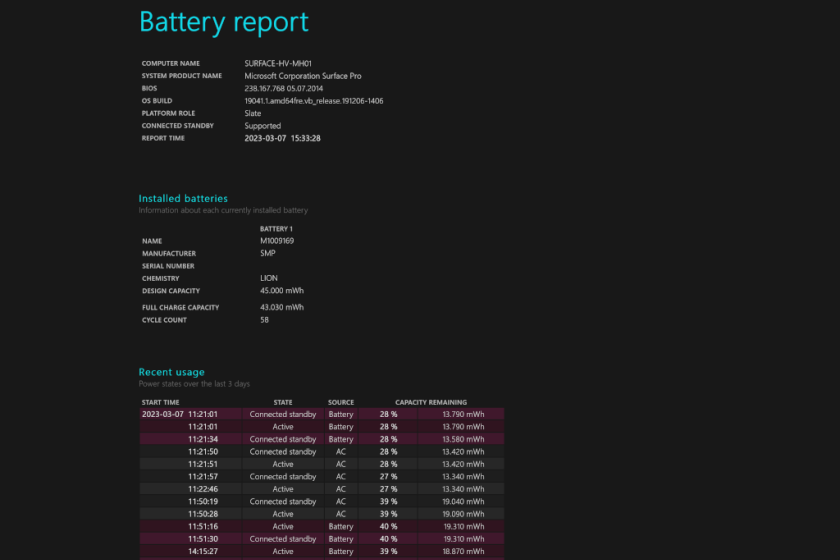Click the 14:15:27 start time cell
The image size is (840, 560).
pyautogui.click(x=203, y=551)
